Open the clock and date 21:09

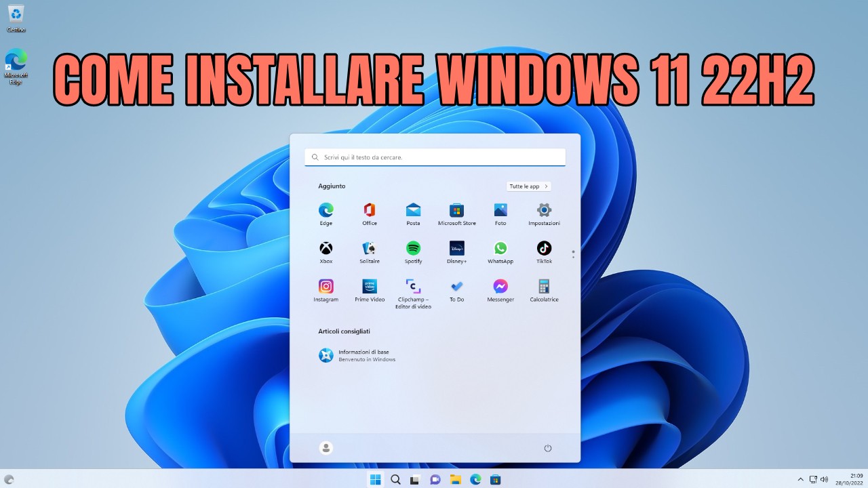pos(850,479)
